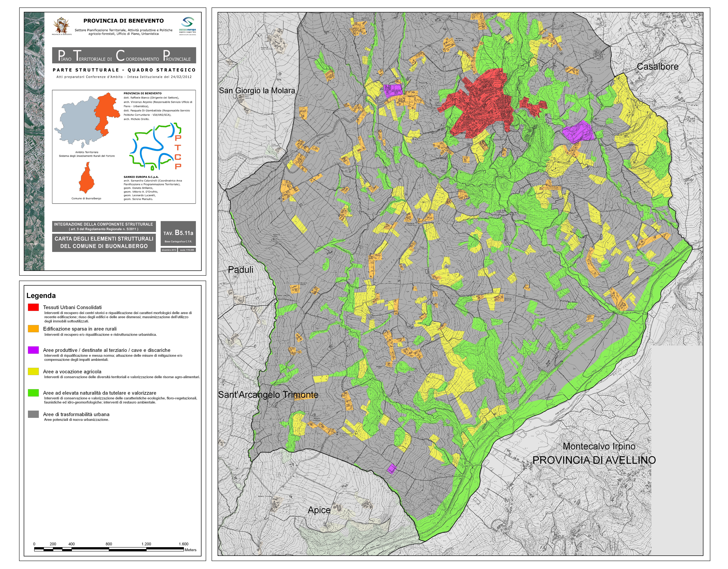Click the aerial photo strip beside the title
Viewport: 728px width, 569px height.
pyautogui.click(x=34, y=141)
